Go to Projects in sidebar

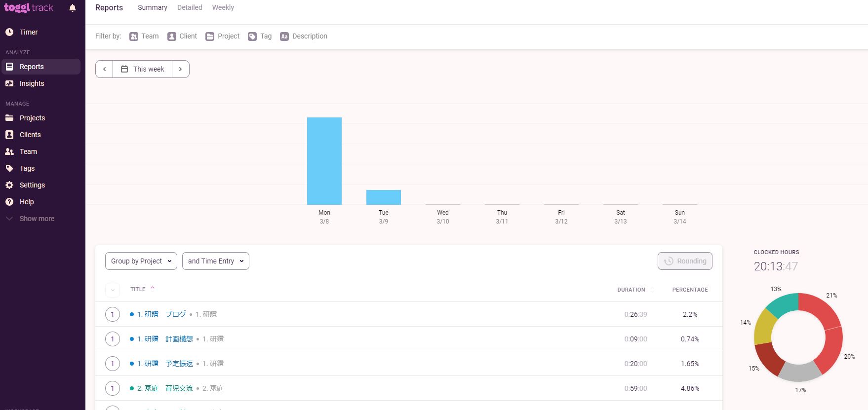[x=32, y=118]
